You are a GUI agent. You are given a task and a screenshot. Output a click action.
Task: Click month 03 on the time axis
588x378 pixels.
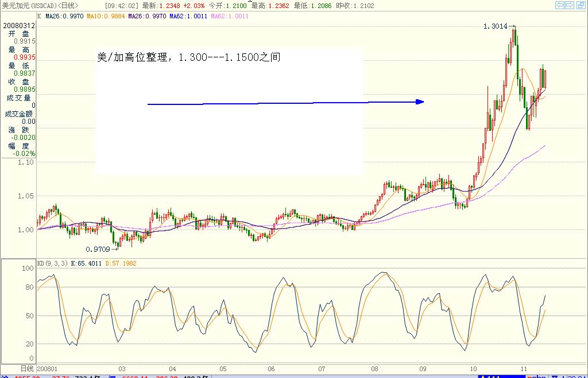pos(122,369)
